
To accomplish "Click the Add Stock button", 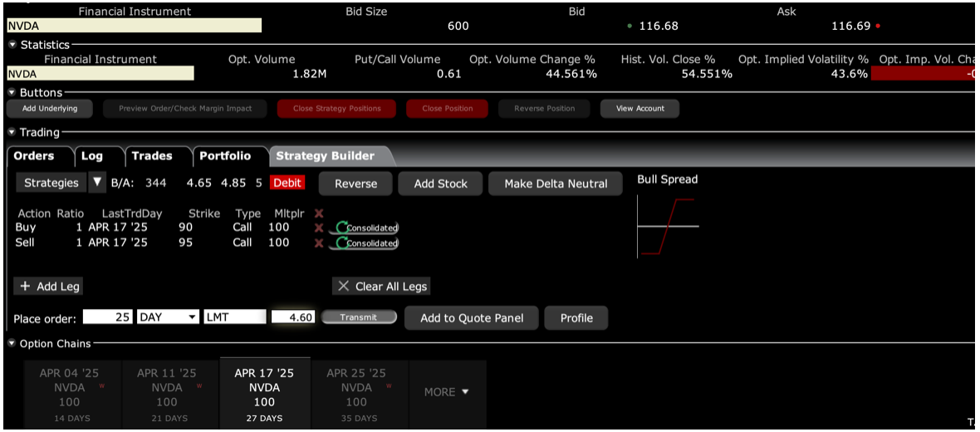I will coord(441,184).
